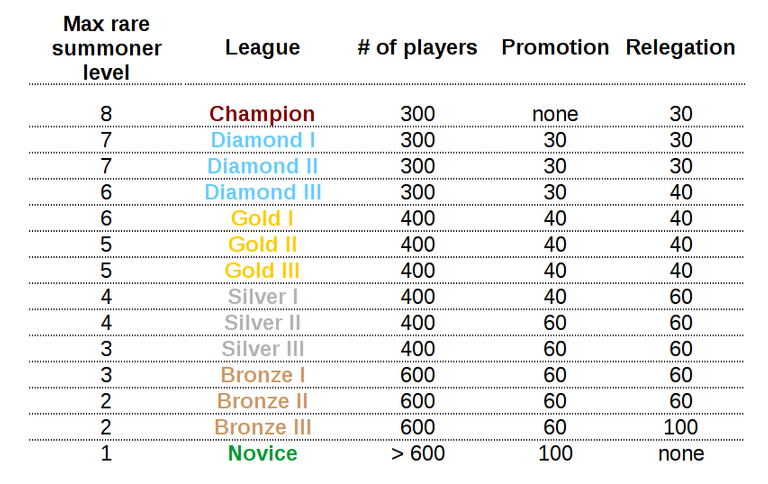Click the Champion league name
The width and height of the screenshot is (768, 484).
point(262,114)
